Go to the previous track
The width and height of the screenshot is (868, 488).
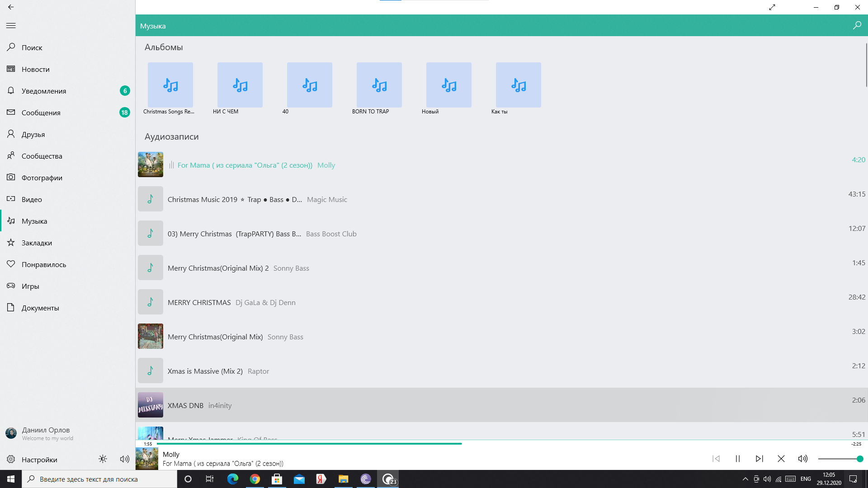[x=716, y=459]
